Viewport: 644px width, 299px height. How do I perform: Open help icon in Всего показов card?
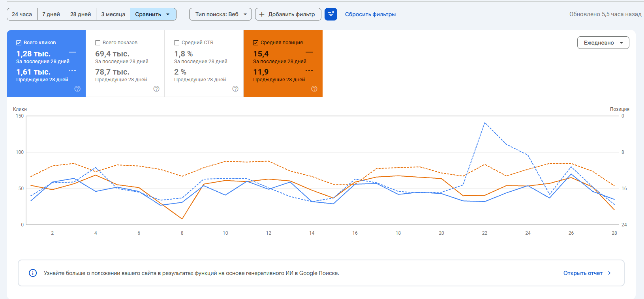[x=156, y=89]
